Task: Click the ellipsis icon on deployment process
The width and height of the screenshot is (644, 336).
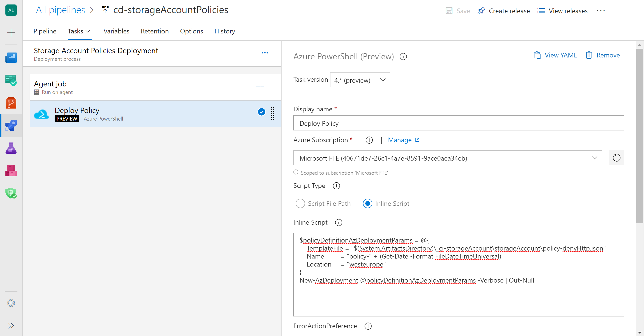Action: [x=265, y=52]
